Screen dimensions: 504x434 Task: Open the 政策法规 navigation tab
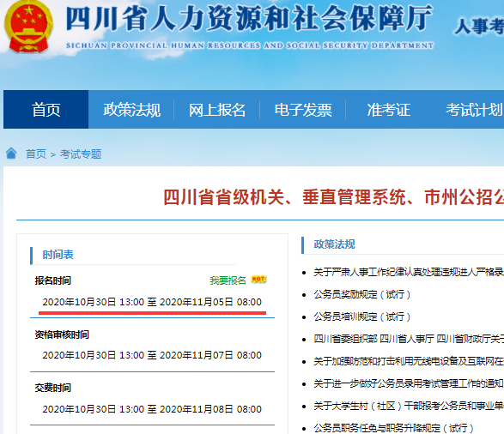[x=131, y=110]
